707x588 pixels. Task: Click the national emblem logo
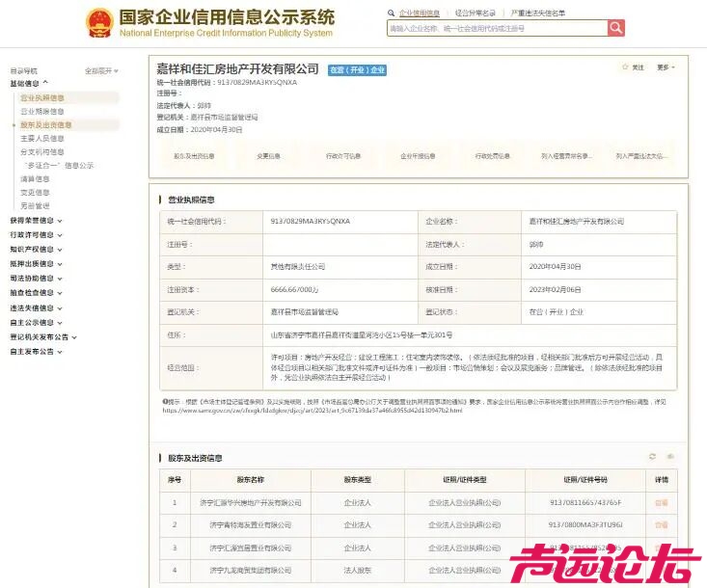click(99, 22)
